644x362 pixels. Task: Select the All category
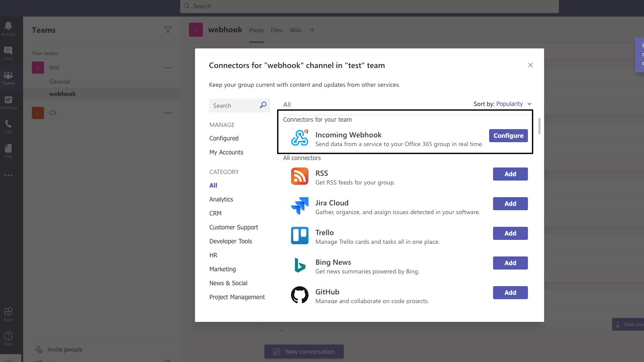213,185
